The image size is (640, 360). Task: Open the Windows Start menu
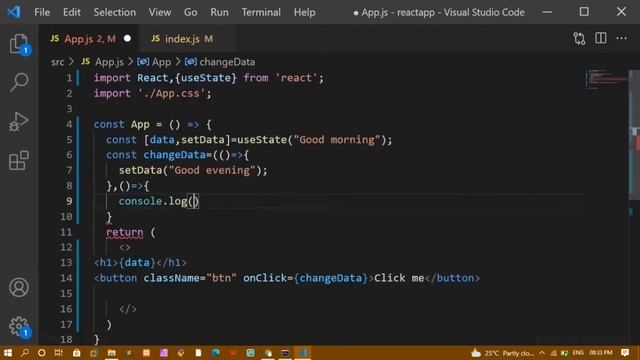(7, 353)
